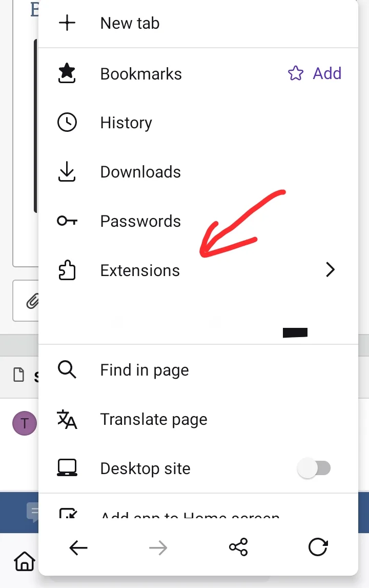Tap the Home icon in bottom bar
Image resolution: width=369 pixels, height=588 pixels.
coord(25,561)
